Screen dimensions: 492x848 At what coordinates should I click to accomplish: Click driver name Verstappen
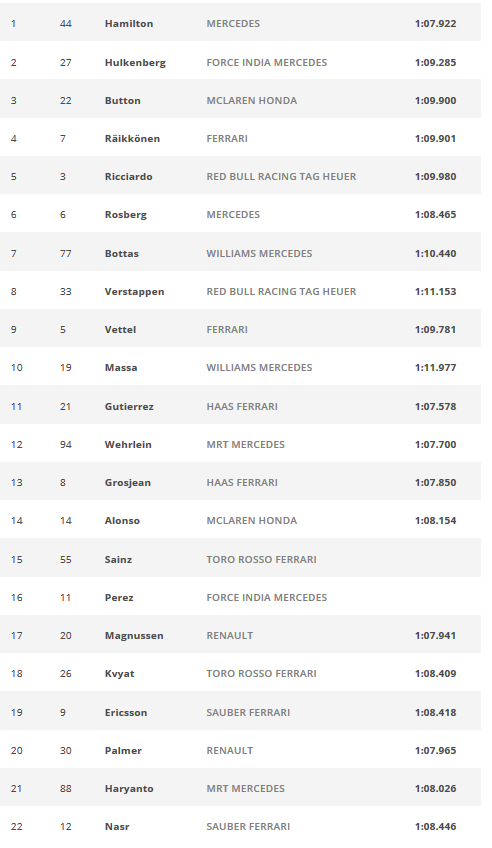134,292
